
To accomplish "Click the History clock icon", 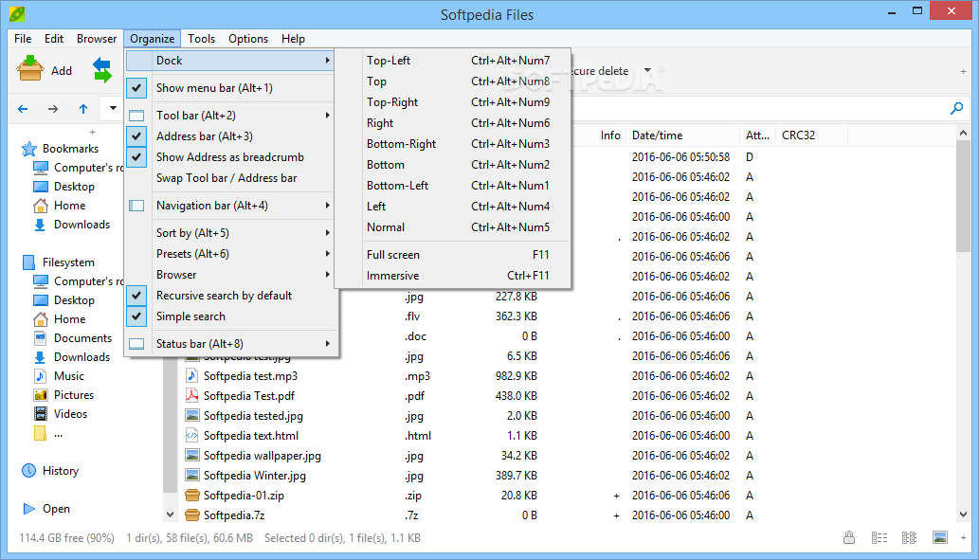I will pos(28,471).
